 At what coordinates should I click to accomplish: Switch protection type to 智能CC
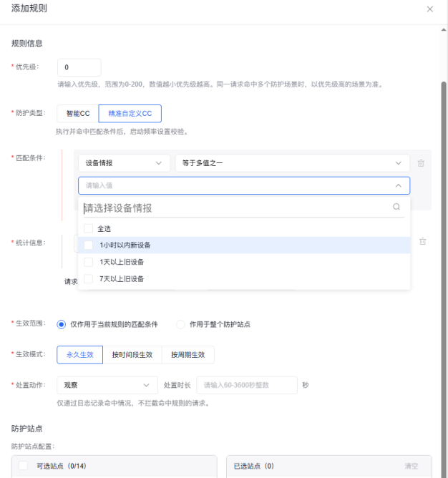point(78,113)
